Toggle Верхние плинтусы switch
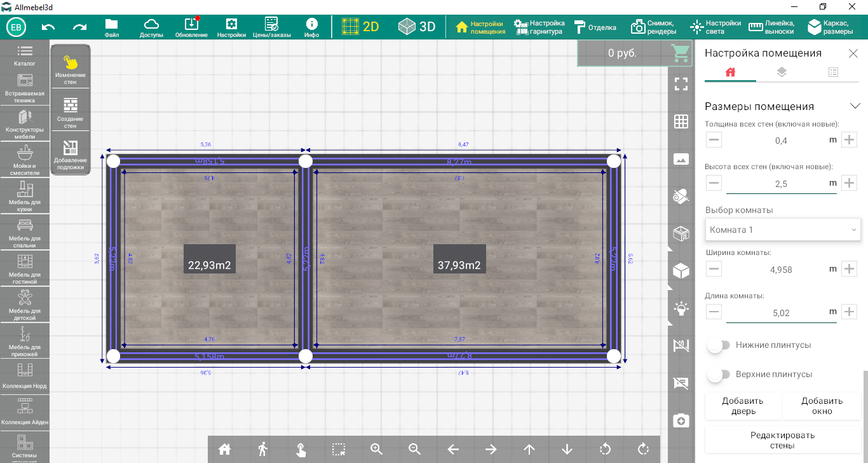 coord(719,375)
